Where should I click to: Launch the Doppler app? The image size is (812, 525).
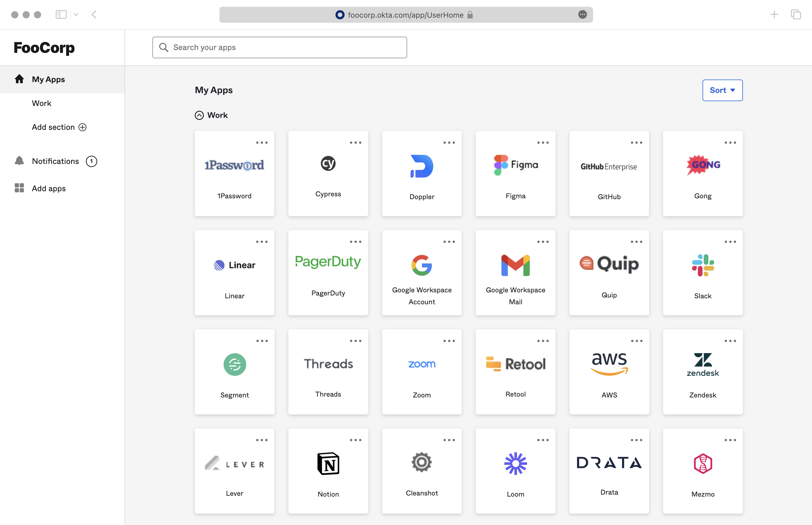422,173
